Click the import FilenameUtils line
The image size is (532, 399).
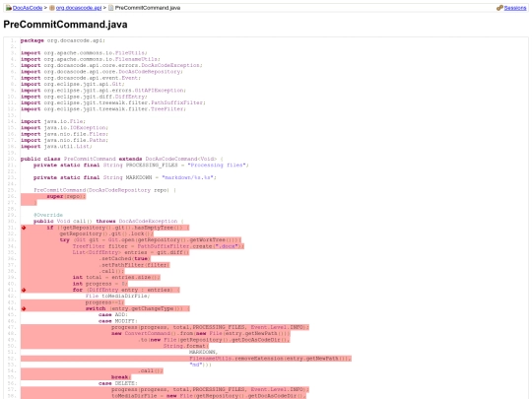(x=91, y=59)
